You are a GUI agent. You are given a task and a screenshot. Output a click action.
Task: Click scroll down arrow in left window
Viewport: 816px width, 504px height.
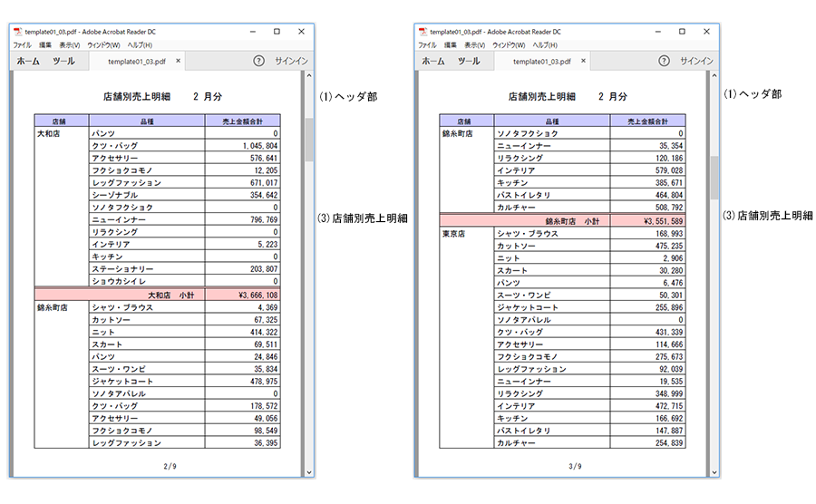click(x=309, y=472)
